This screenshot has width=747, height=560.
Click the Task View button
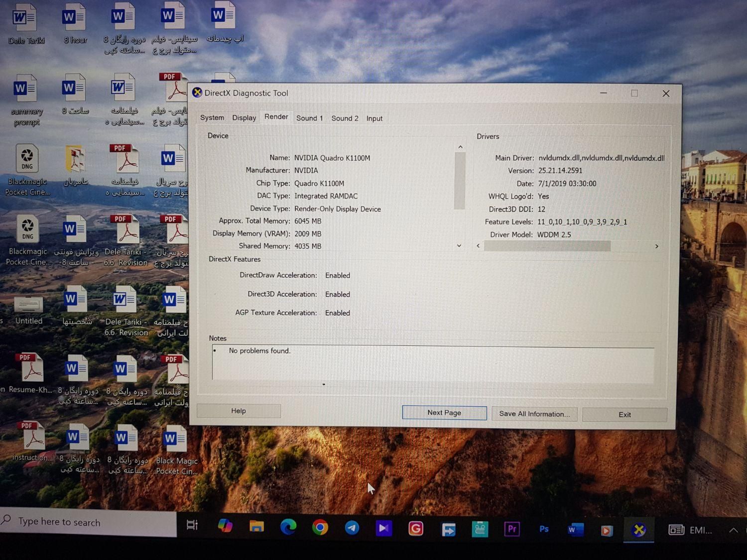click(x=192, y=525)
